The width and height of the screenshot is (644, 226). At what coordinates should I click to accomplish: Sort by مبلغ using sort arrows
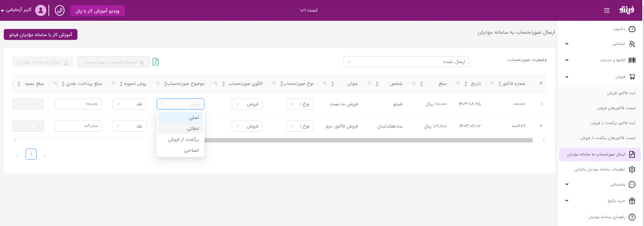(x=421, y=84)
